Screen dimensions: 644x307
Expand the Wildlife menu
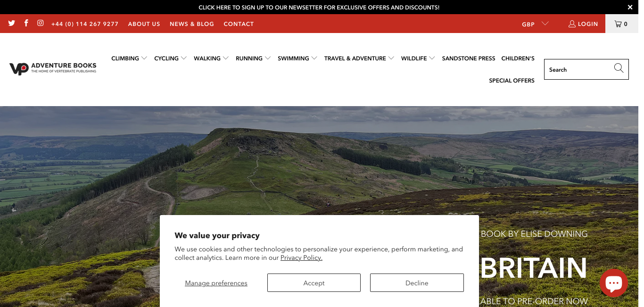(x=418, y=58)
